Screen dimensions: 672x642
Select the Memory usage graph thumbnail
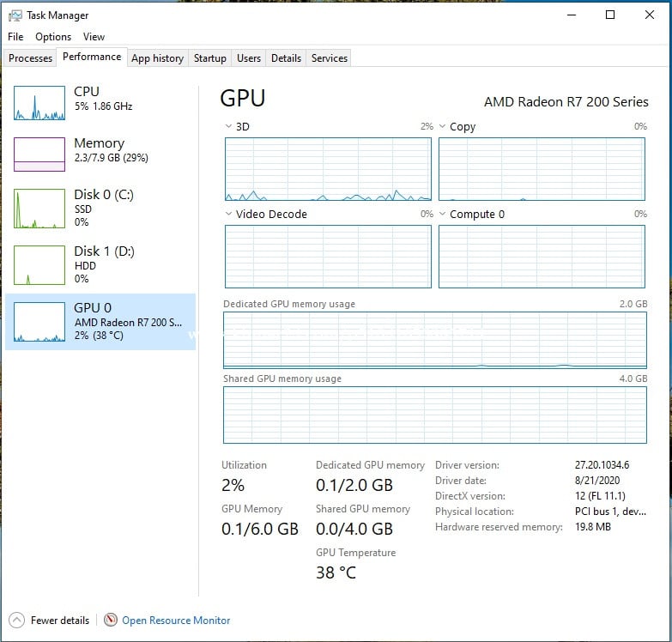[x=39, y=154]
